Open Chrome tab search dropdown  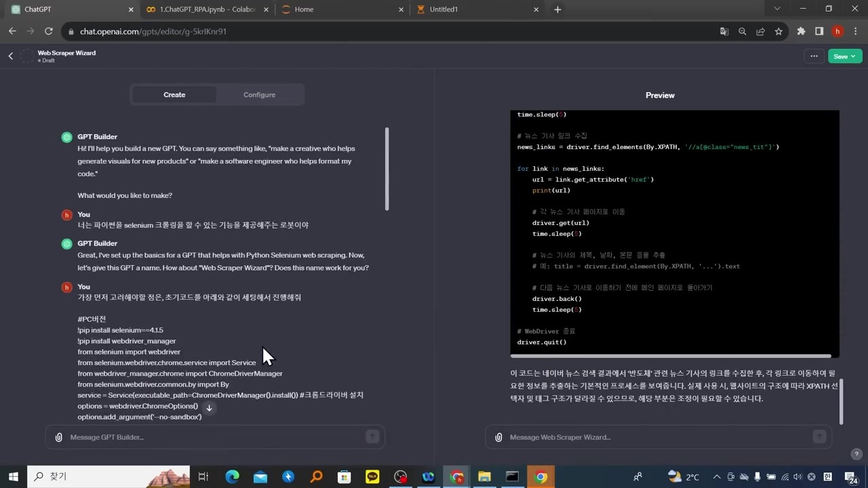coord(777,9)
